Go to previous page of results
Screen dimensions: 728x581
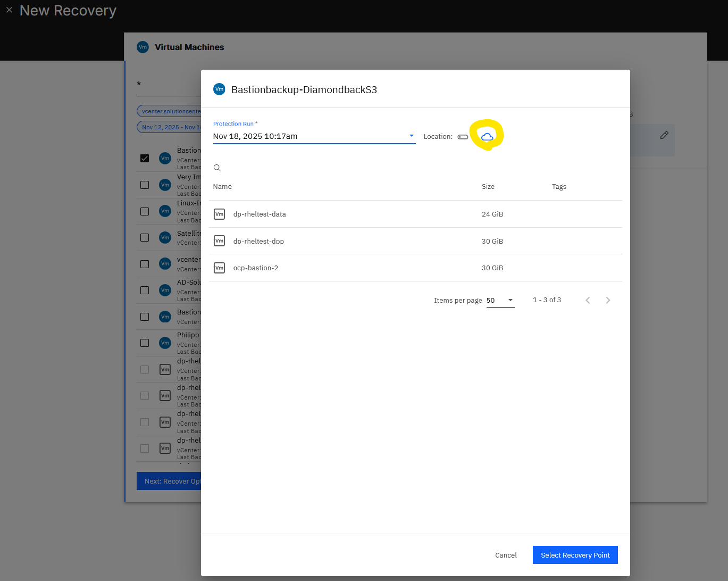pos(588,300)
